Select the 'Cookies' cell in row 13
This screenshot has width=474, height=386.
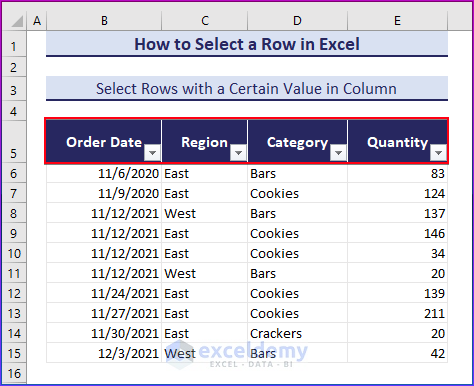(297, 313)
